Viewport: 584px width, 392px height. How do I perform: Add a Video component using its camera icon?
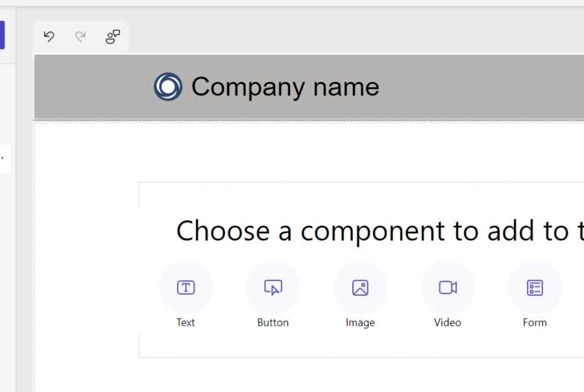click(x=447, y=288)
